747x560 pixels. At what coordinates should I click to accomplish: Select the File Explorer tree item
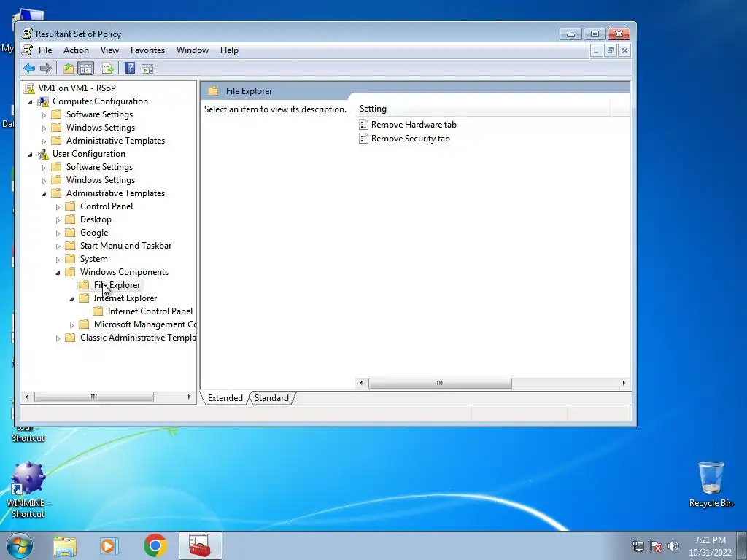point(117,285)
